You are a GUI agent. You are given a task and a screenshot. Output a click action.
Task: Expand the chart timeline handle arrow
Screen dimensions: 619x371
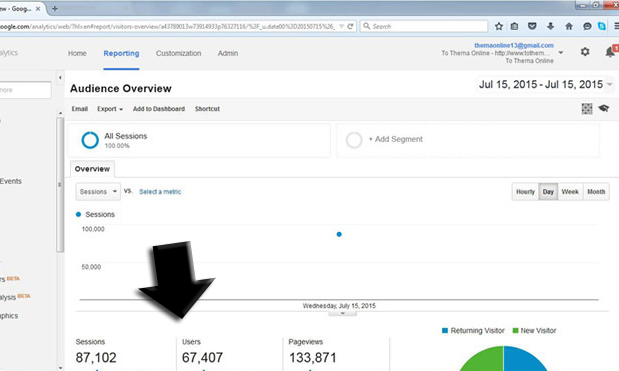coord(342,313)
